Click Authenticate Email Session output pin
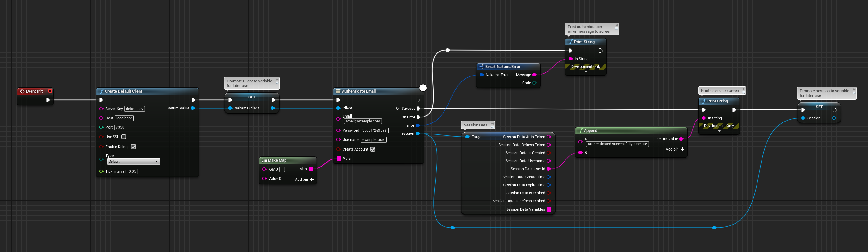 click(418, 134)
